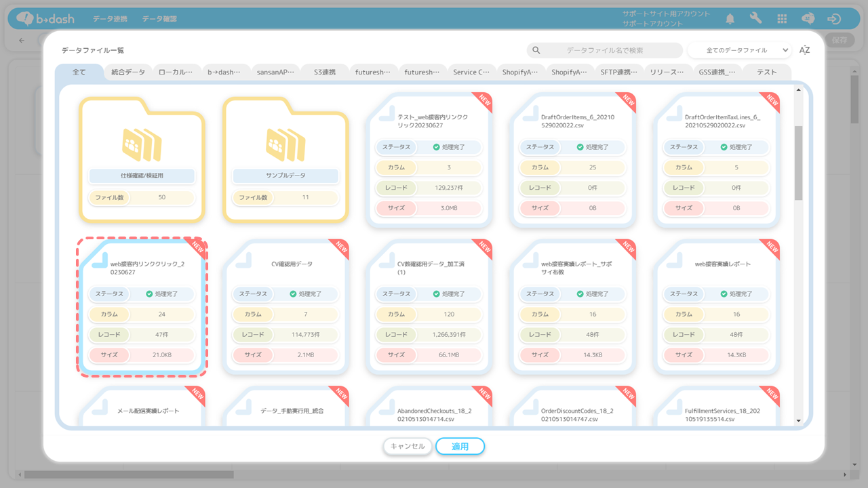This screenshot has height=488, width=868.
Task: Switch to the リリース… tab
Action: 667,72
